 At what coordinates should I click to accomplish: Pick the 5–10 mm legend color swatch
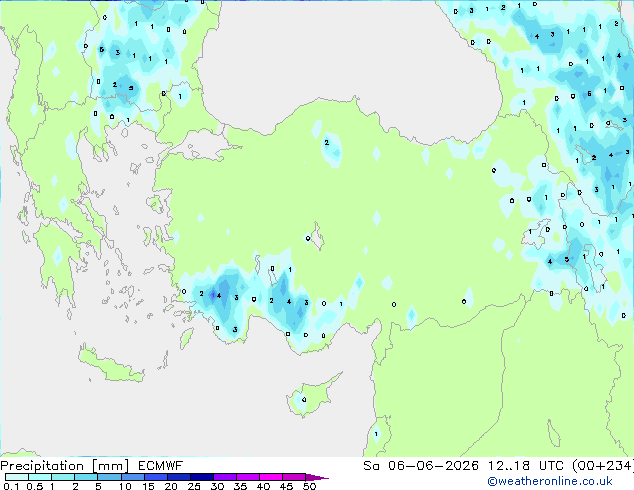point(109,477)
